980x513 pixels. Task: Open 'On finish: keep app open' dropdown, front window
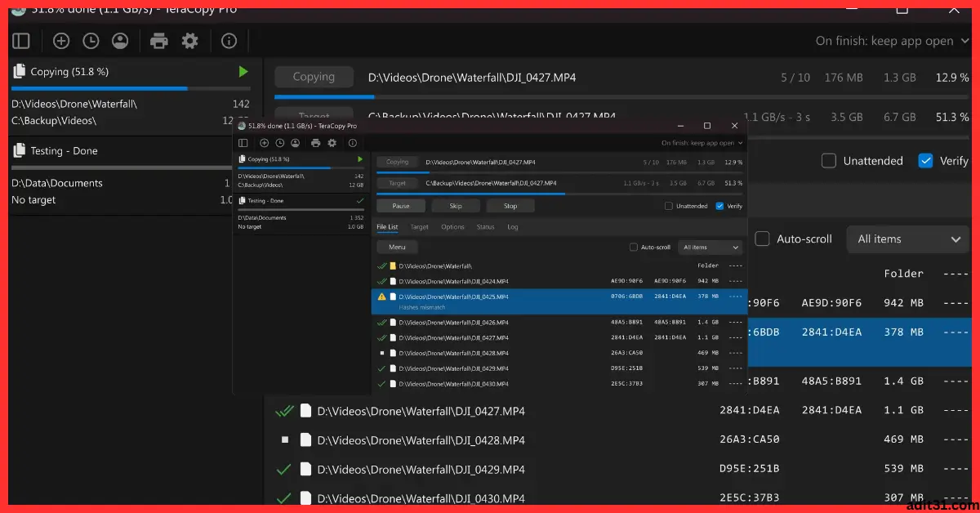pyautogui.click(x=702, y=143)
